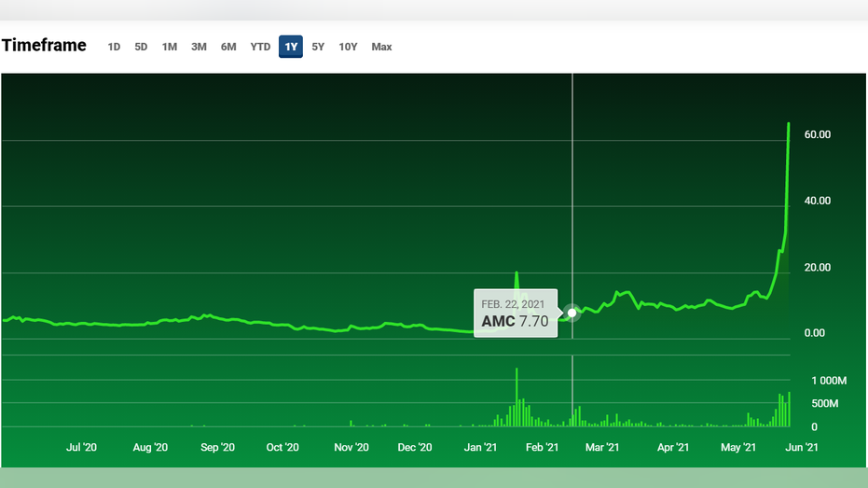Click the 500M volume label
Viewport: 868px width, 488px height.
coord(825,404)
